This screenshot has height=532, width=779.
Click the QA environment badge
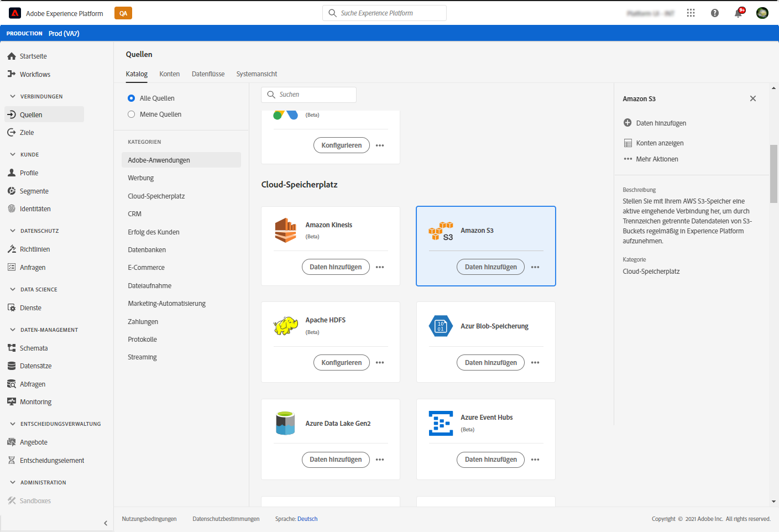[x=123, y=13]
